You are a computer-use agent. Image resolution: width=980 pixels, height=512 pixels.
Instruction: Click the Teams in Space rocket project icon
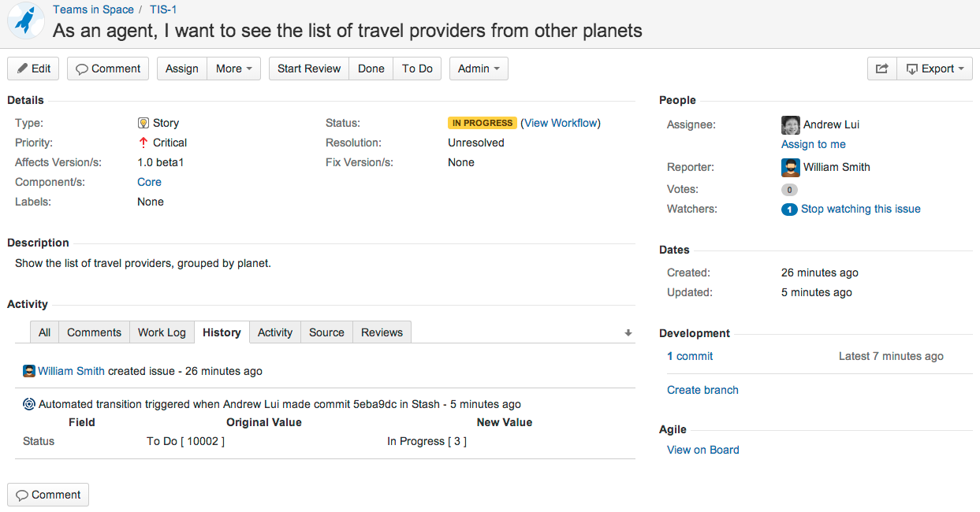25,21
